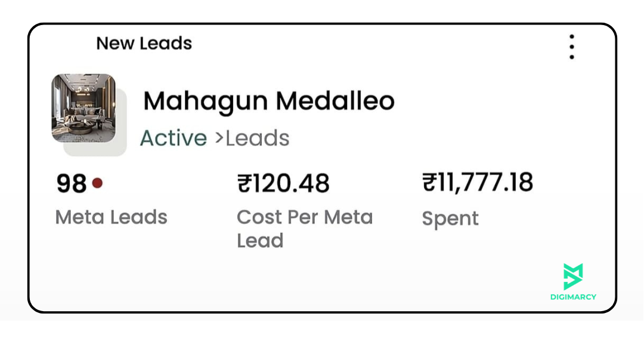Click the Active status label
Image resolution: width=644 pixels, height=338 pixels.
tap(173, 138)
